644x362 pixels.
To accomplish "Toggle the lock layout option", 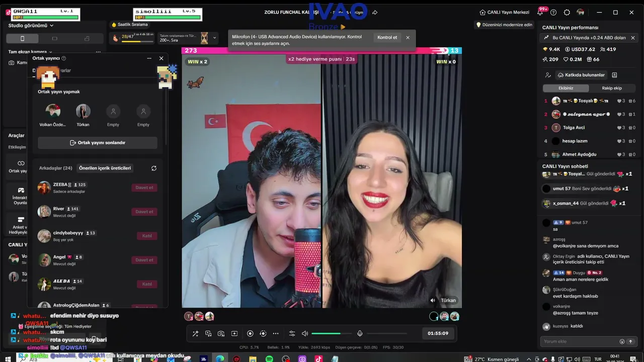I will 87,39.
